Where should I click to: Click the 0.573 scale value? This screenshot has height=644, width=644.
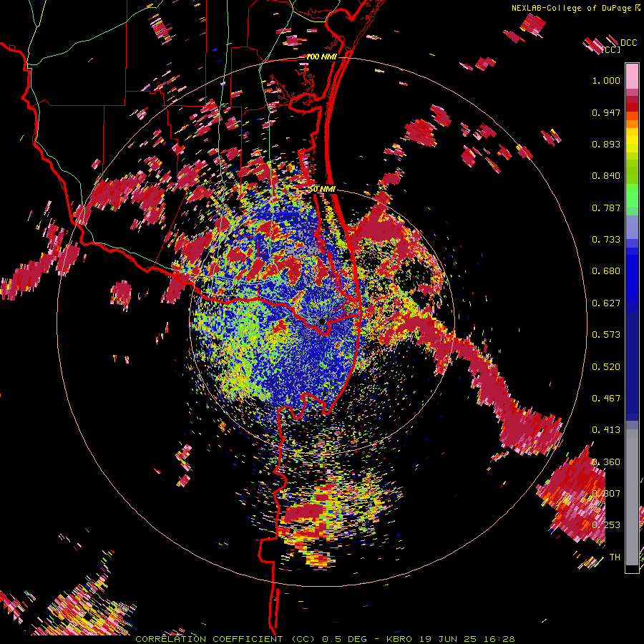point(606,335)
